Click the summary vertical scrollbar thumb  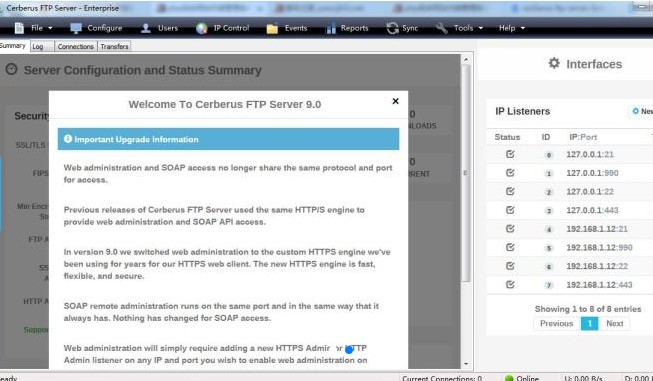click(x=466, y=173)
